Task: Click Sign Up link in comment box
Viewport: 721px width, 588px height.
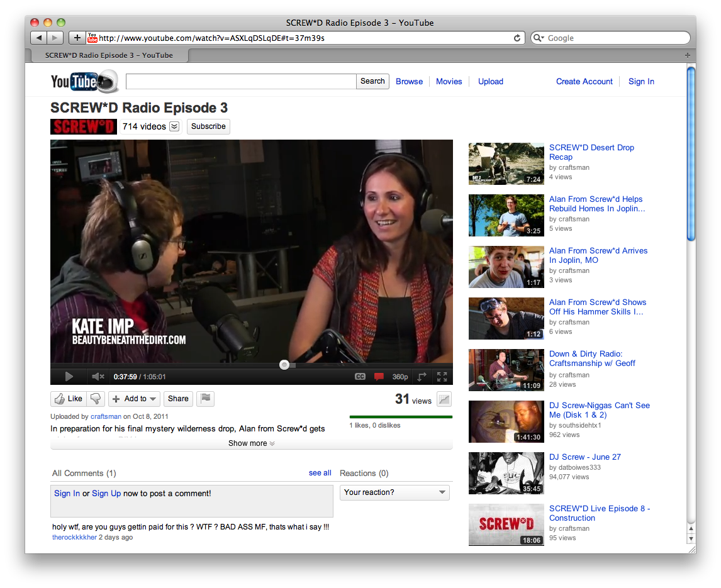Action: (x=106, y=493)
